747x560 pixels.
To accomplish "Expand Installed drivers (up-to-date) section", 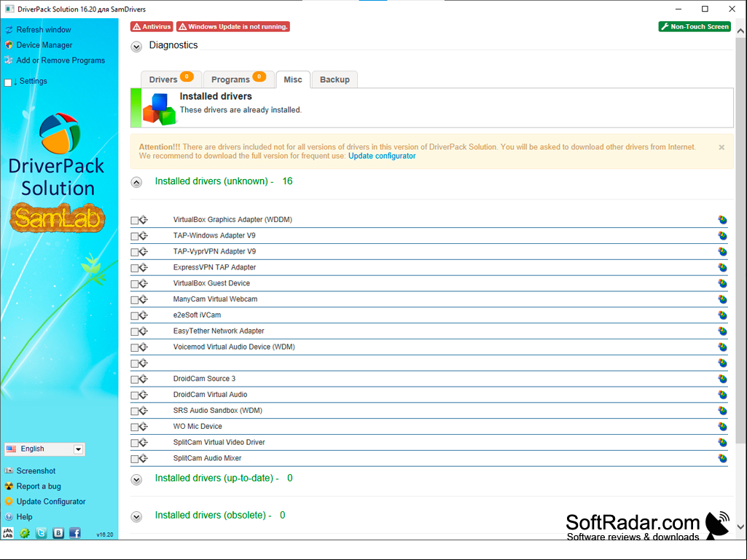I will [x=136, y=479].
